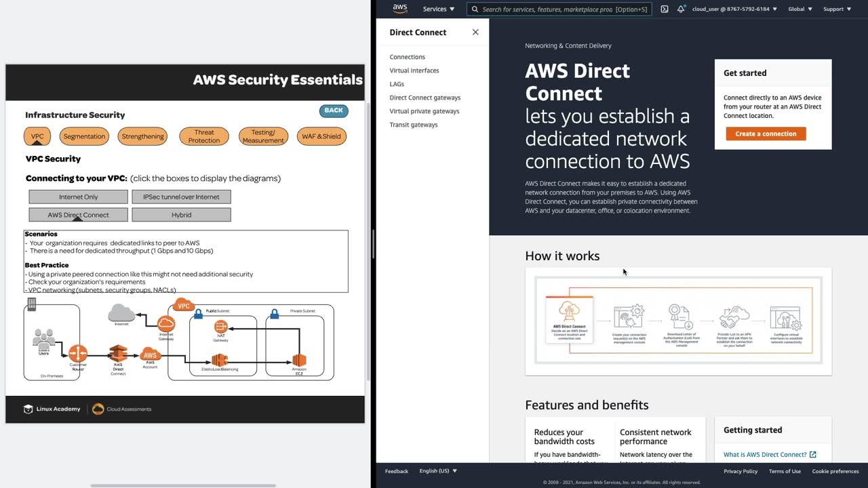
Task: Select the Strengthening tab on the slide
Action: (x=143, y=136)
